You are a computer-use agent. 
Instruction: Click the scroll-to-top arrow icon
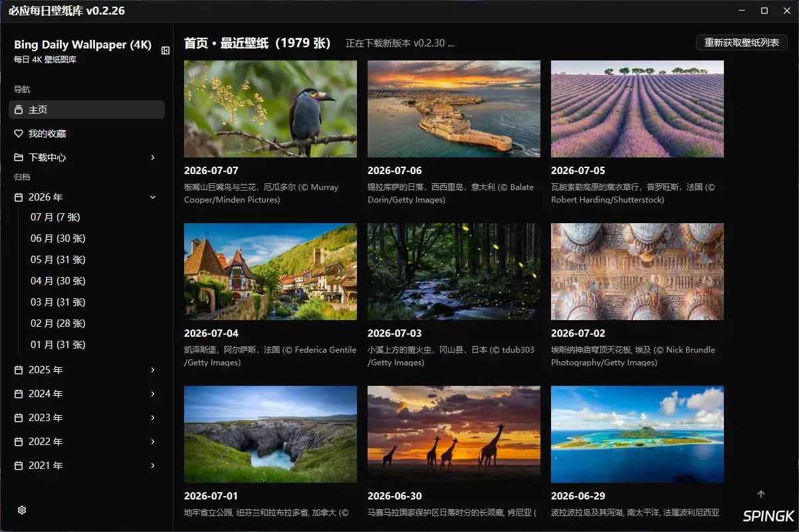point(761,494)
